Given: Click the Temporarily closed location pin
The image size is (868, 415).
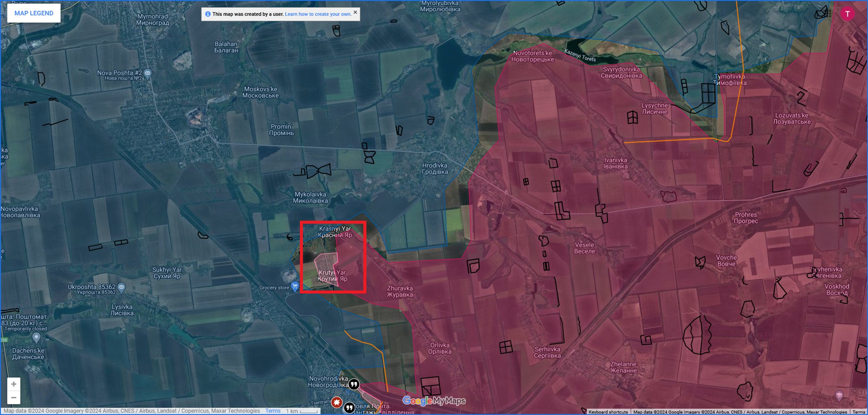Looking at the screenshot, I should pos(36,337).
